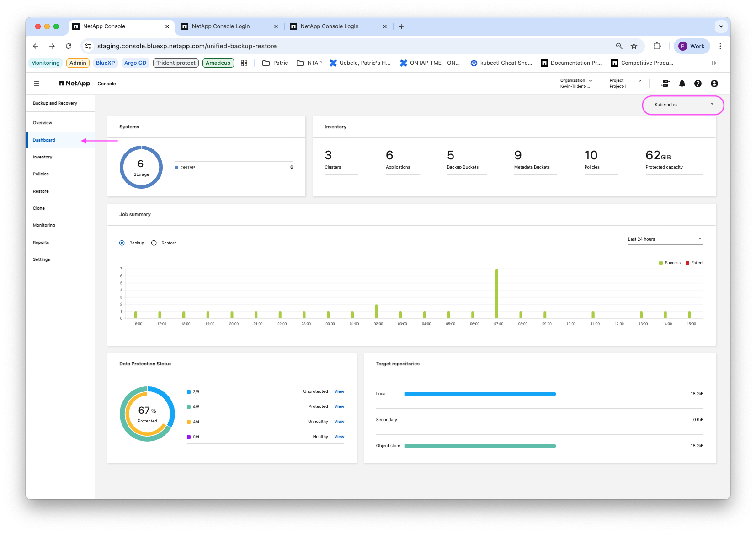Bookmark this page with the star icon

pyautogui.click(x=634, y=46)
